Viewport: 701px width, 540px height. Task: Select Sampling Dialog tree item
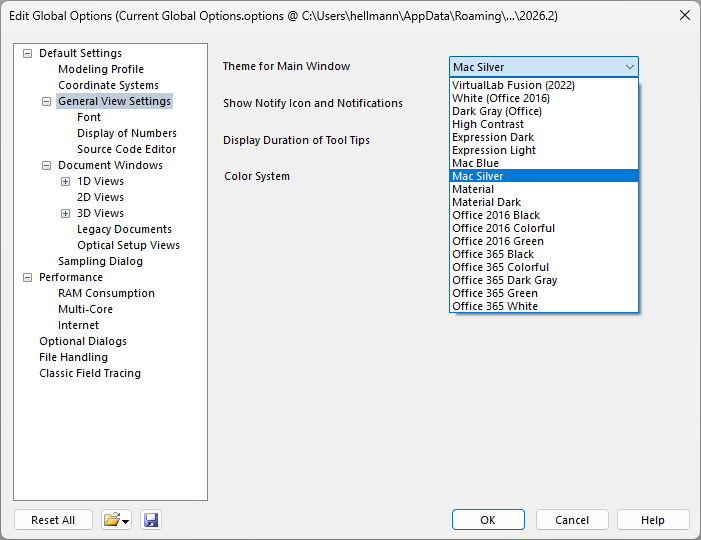coord(101,262)
